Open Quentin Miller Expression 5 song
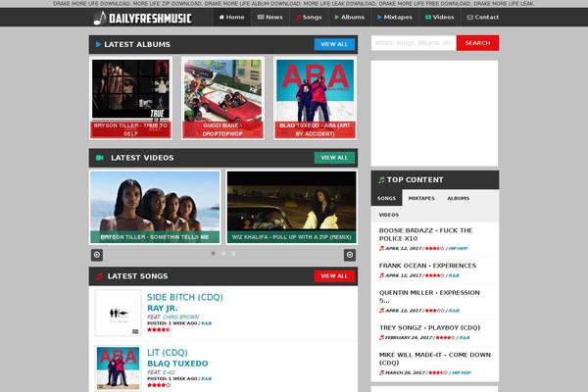588x392 pixels. coord(429,296)
